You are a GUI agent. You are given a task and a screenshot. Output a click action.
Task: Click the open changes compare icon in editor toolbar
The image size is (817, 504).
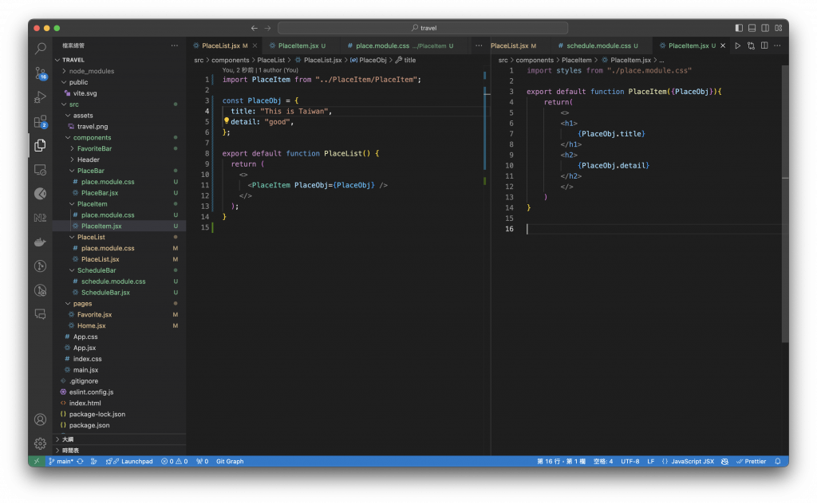point(751,45)
